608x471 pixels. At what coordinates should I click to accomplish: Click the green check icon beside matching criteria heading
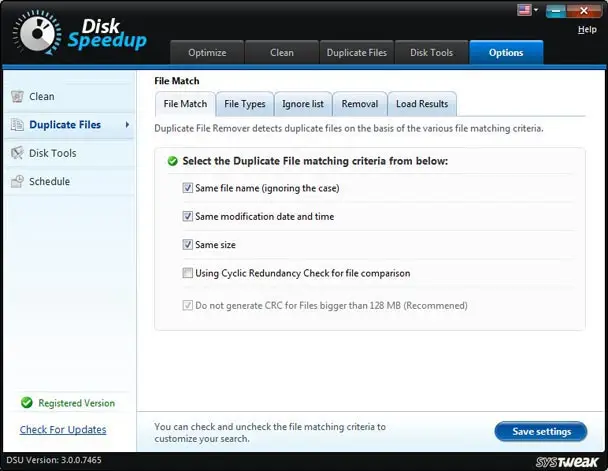(x=173, y=161)
